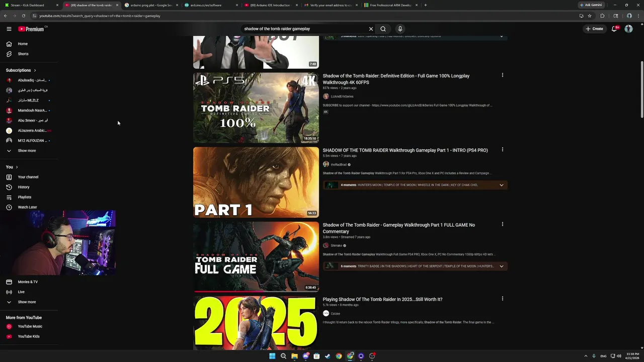The width and height of the screenshot is (644, 362).
Task: Bookmark this page with the star icon
Action: 590,16
